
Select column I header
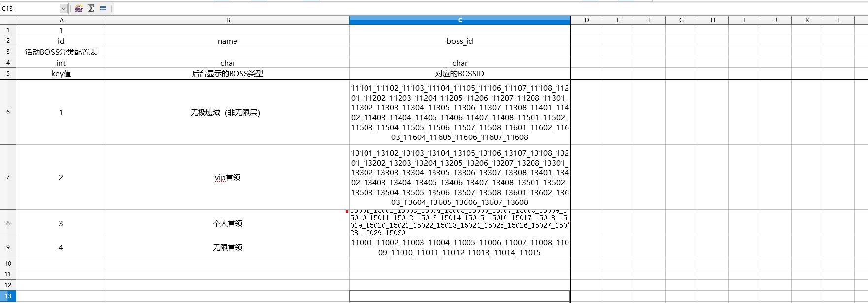[x=744, y=20]
